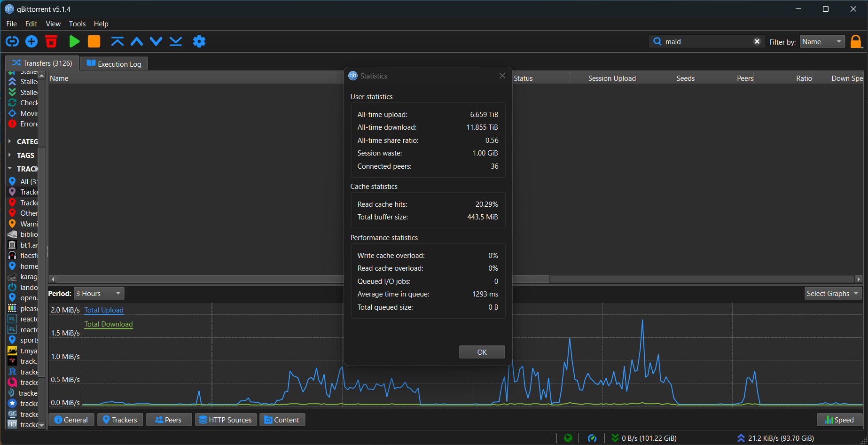The image size is (868, 445).
Task: Click the single down-arrow queue icon
Action: click(156, 42)
